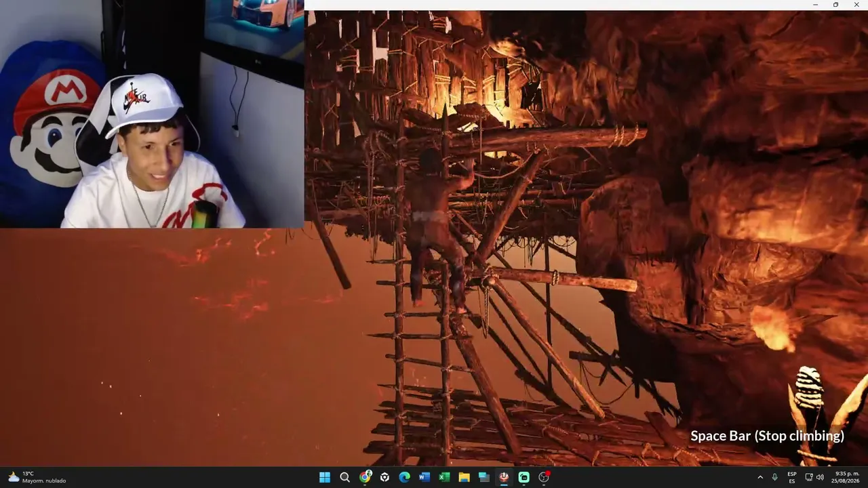868x488 pixels.
Task: Open the volume speaker tray icon
Action: pyautogui.click(x=820, y=477)
